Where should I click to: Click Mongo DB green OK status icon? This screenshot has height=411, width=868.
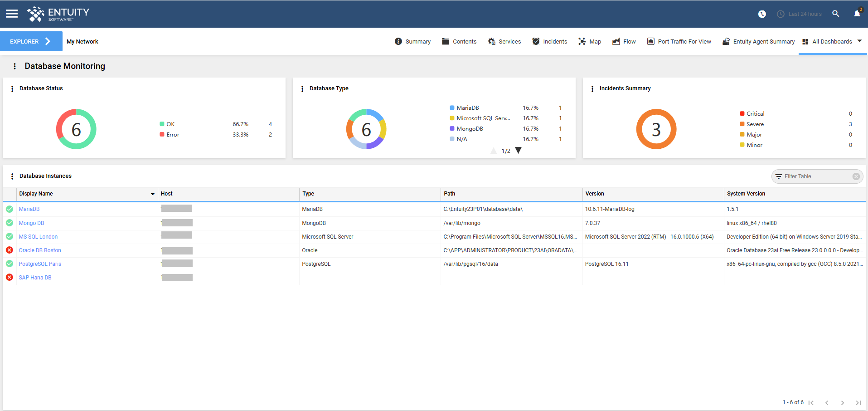pyautogui.click(x=10, y=223)
